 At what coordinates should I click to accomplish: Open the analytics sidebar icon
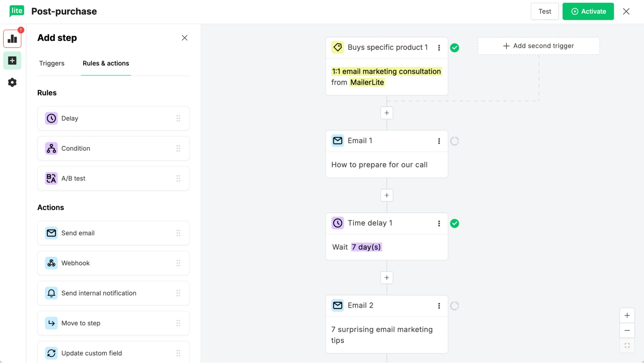point(12,38)
